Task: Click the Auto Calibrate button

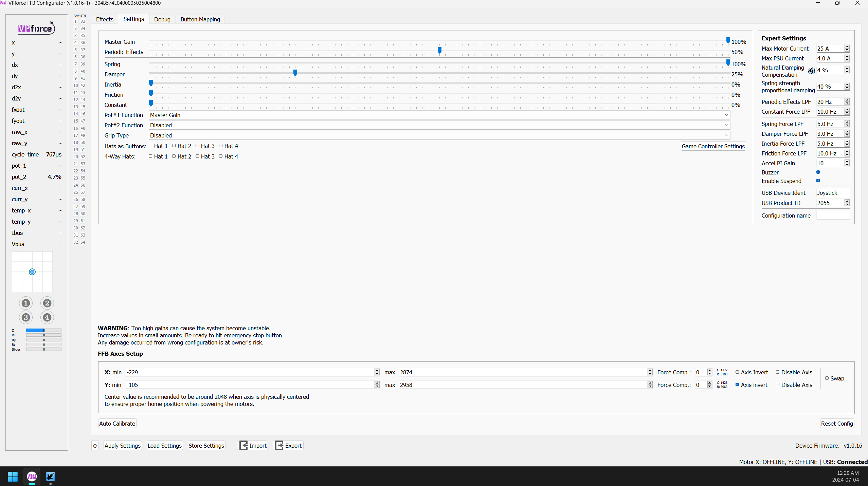Action: tap(116, 423)
